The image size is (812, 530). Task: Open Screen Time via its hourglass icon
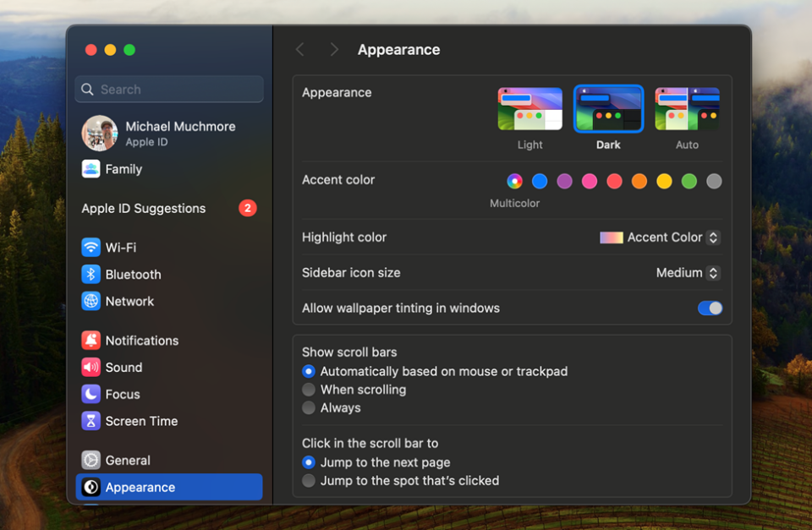(x=91, y=421)
